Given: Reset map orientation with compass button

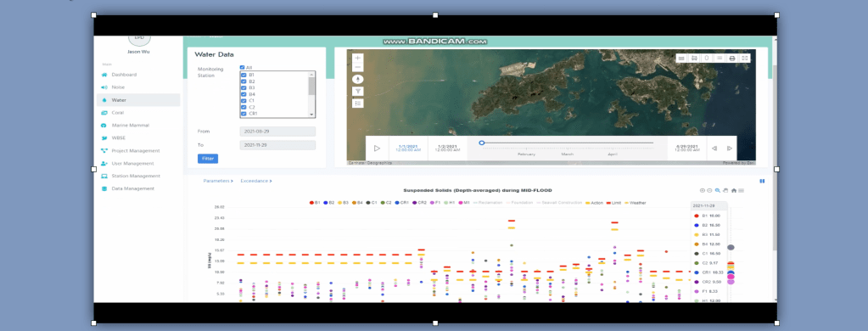Looking at the screenshot, I should pyautogui.click(x=357, y=79).
